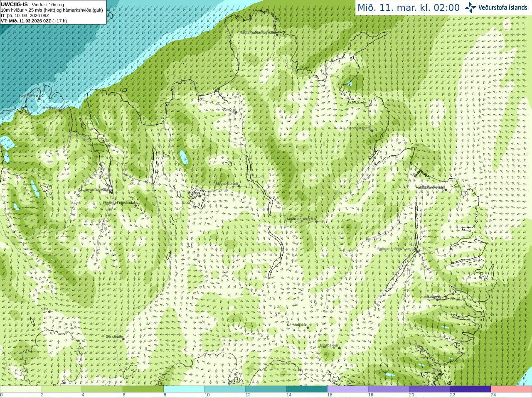The height and width of the screenshot is (398, 532).
Task: Click the Ásbyrgi station label
Action: 229,110
